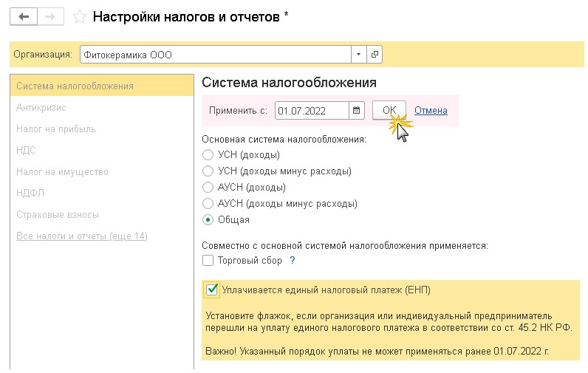Open the selected organization's card icon
The image size is (588, 373).
[x=375, y=55]
